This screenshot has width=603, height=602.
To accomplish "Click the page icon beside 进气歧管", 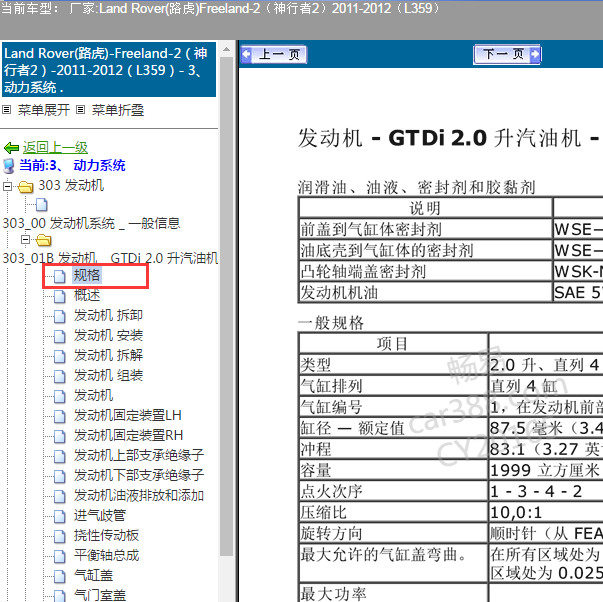I will click(x=60, y=516).
